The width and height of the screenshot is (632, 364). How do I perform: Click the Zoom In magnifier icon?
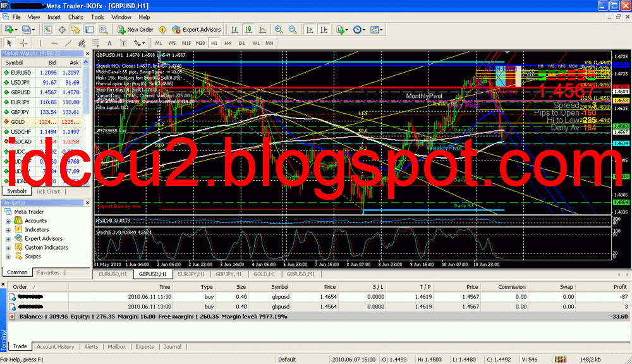(x=279, y=30)
